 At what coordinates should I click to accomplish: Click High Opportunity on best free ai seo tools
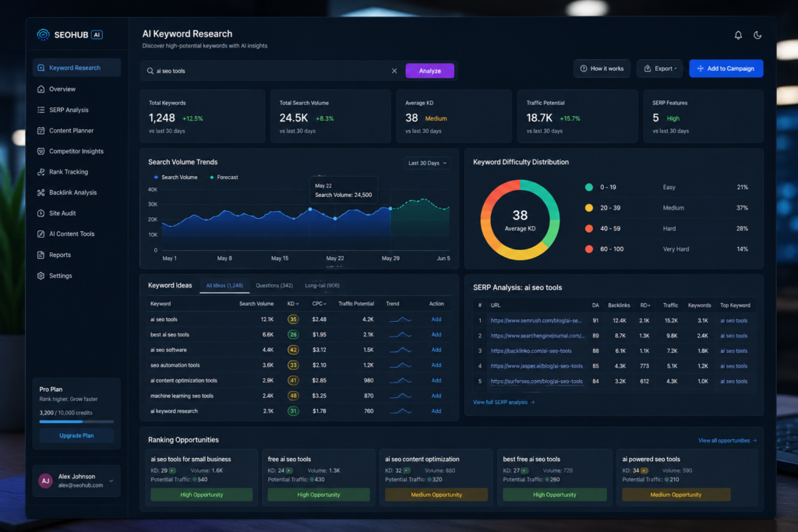(555, 495)
